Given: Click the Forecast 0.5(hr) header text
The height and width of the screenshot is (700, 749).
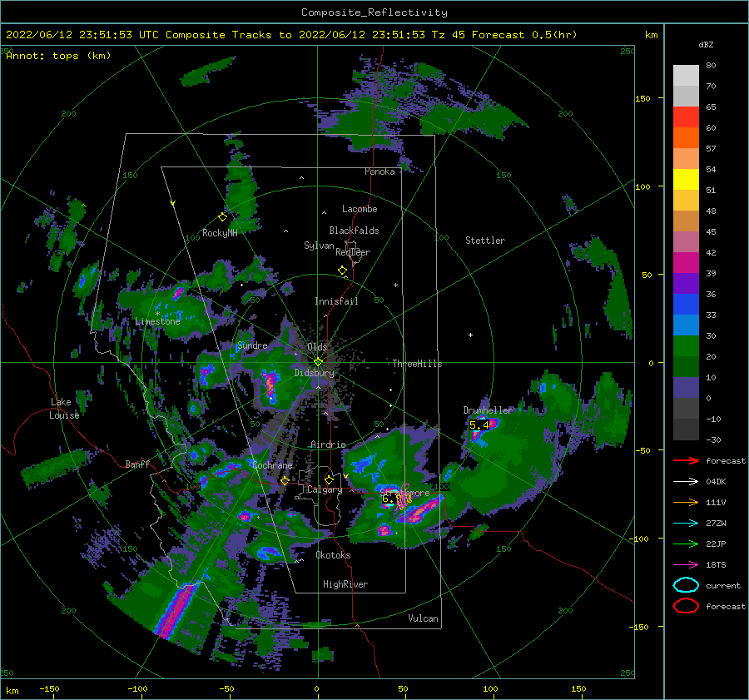Looking at the screenshot, I should 524,35.
